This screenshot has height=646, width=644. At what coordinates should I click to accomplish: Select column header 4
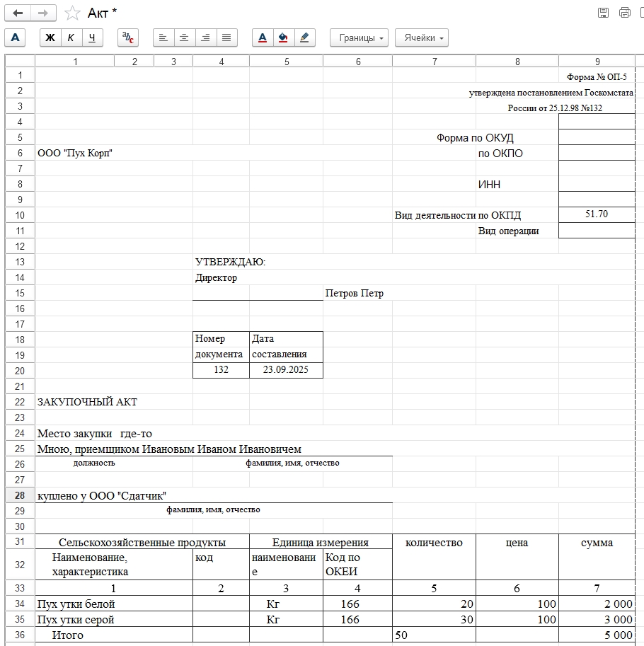pyautogui.click(x=222, y=62)
